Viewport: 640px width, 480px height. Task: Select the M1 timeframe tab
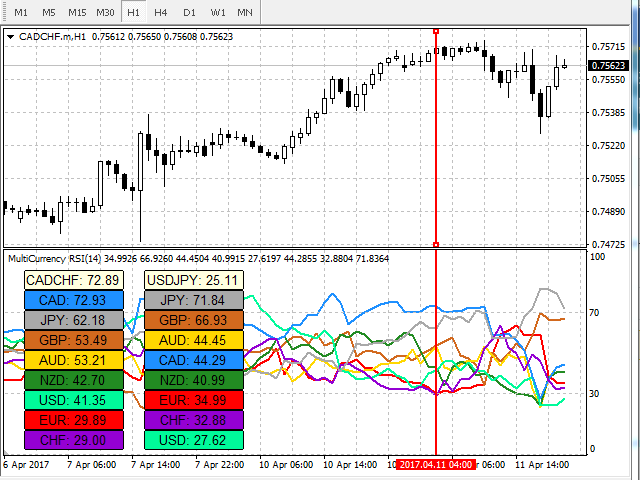pyautogui.click(x=20, y=12)
